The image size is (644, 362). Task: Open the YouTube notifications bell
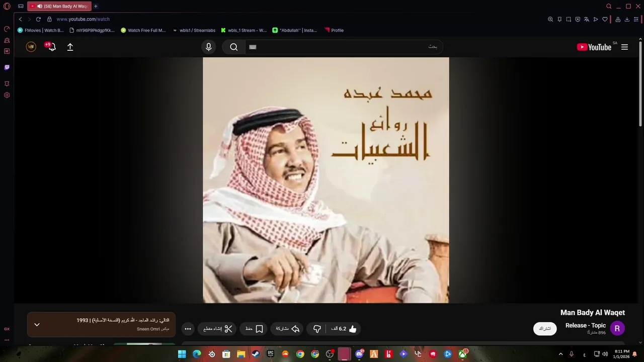(x=51, y=47)
